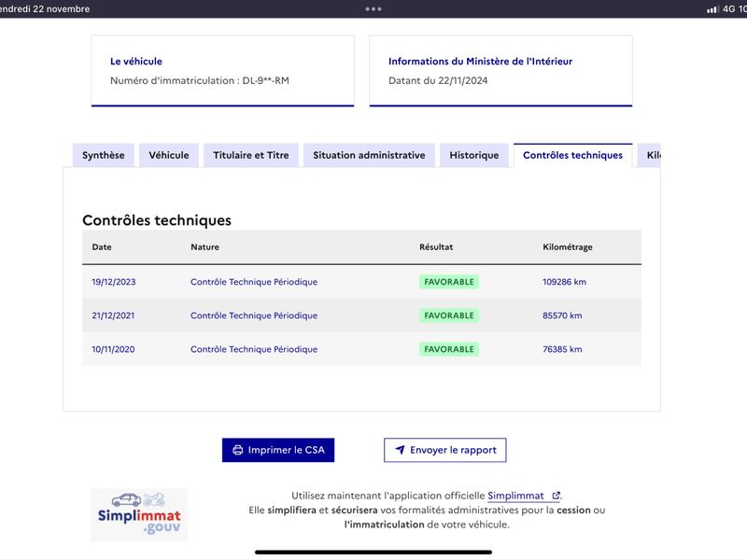Click the printer icon in Imprimer button
The width and height of the screenshot is (747, 560).
click(238, 450)
